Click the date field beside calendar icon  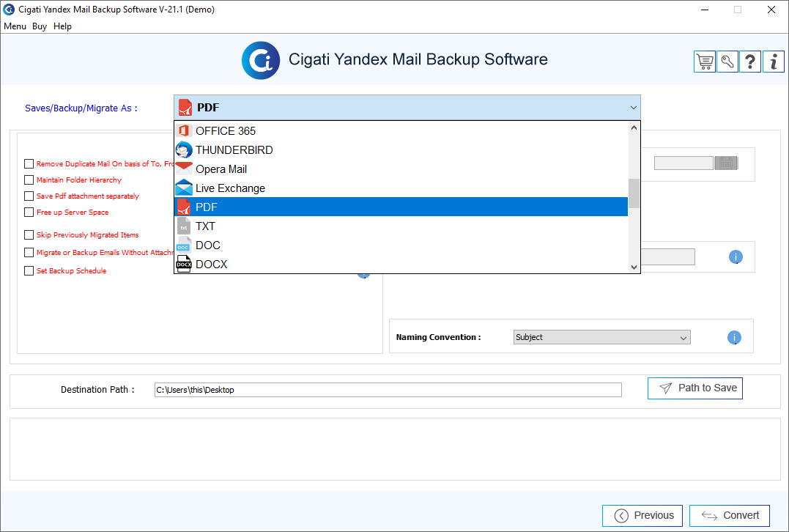click(x=684, y=163)
